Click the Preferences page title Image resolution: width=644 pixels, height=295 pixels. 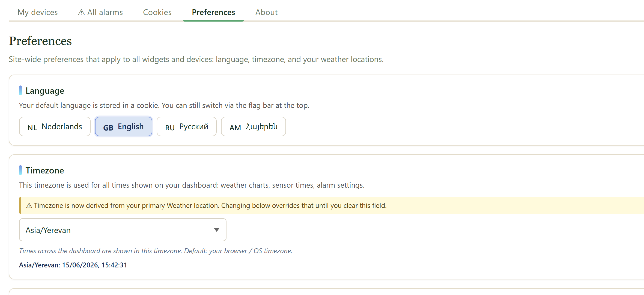(40, 41)
